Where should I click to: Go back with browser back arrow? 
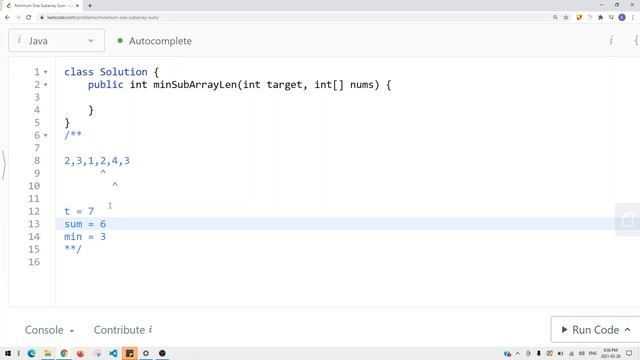(7, 18)
